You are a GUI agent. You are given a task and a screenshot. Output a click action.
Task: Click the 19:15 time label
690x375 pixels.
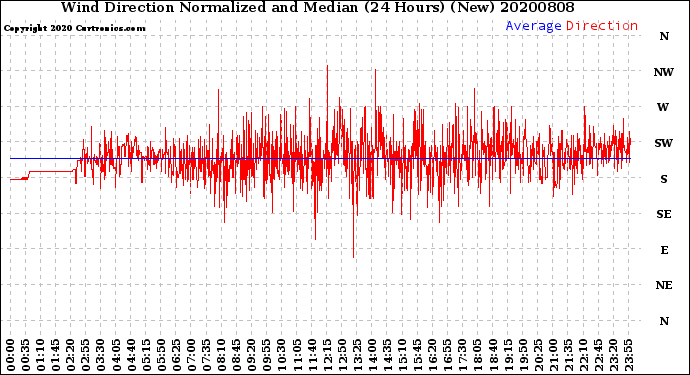click(x=508, y=355)
